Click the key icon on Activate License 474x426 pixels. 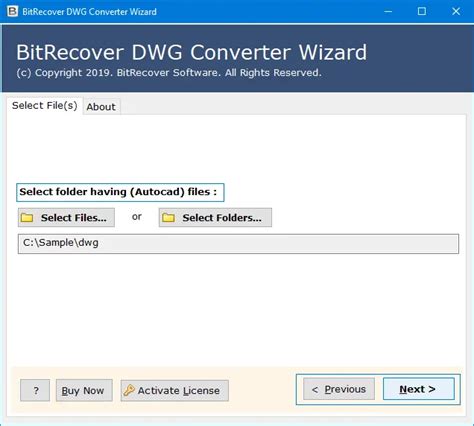(129, 390)
